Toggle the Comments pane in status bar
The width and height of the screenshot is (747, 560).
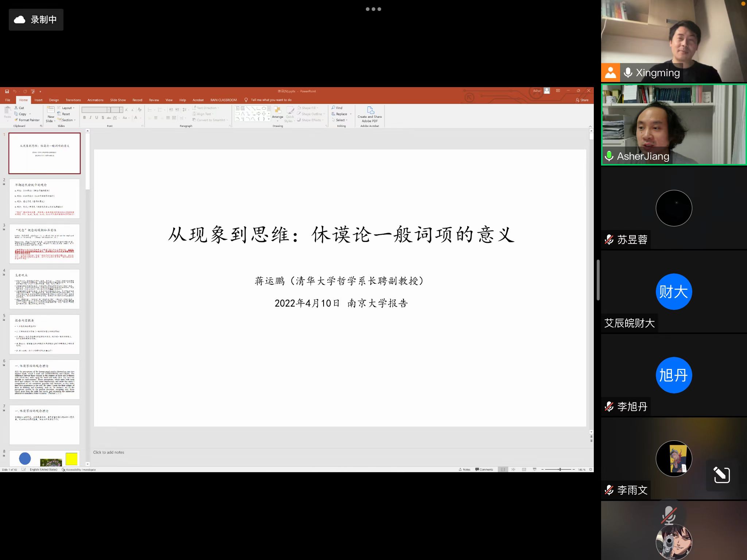484,470
